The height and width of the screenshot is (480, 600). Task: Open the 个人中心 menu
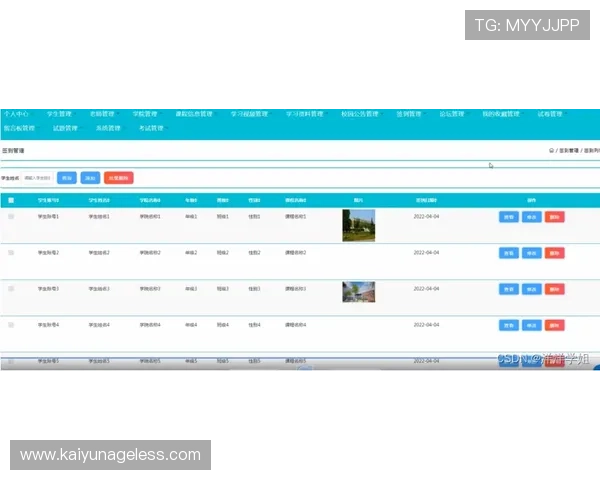[x=16, y=114]
